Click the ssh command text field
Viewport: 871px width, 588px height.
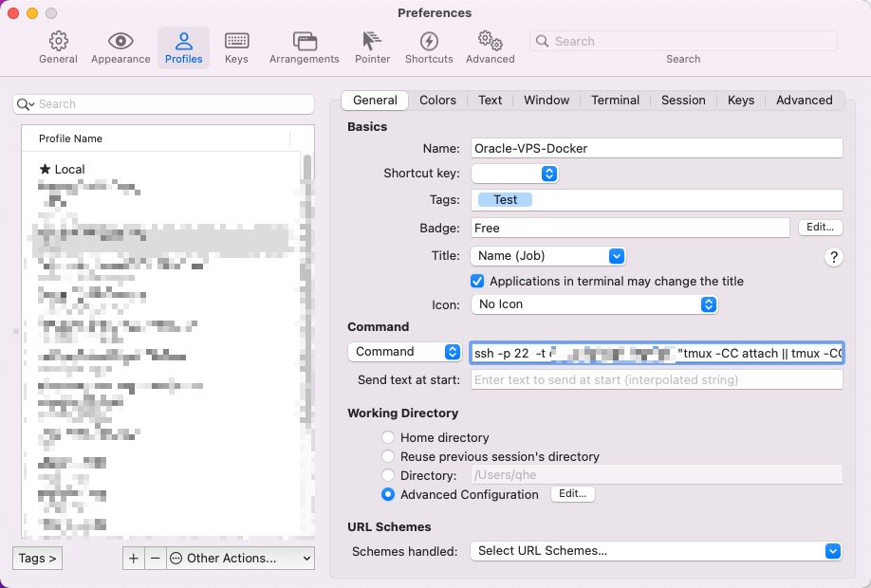click(657, 353)
